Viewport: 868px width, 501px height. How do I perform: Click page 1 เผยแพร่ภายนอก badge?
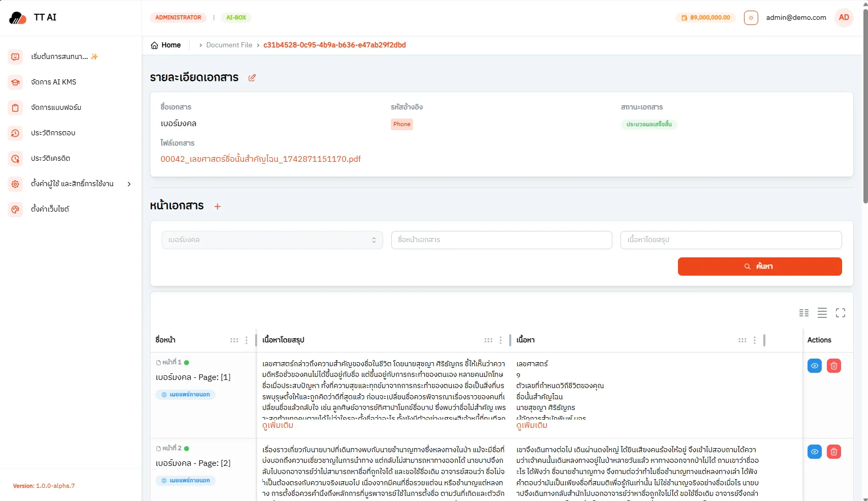pos(185,395)
